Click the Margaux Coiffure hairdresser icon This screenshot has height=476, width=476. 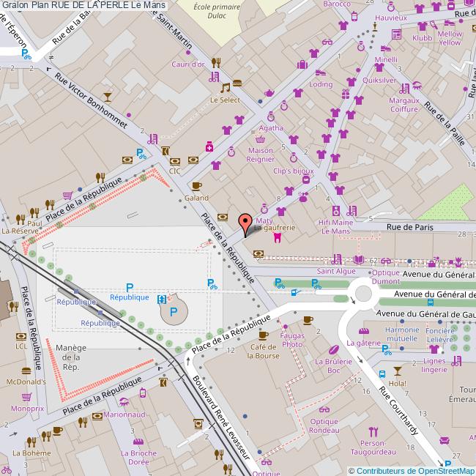[417, 85]
